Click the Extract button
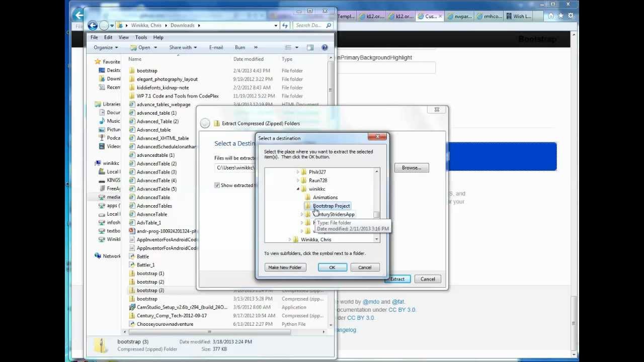Image resolution: width=644 pixels, height=362 pixels. (x=397, y=279)
